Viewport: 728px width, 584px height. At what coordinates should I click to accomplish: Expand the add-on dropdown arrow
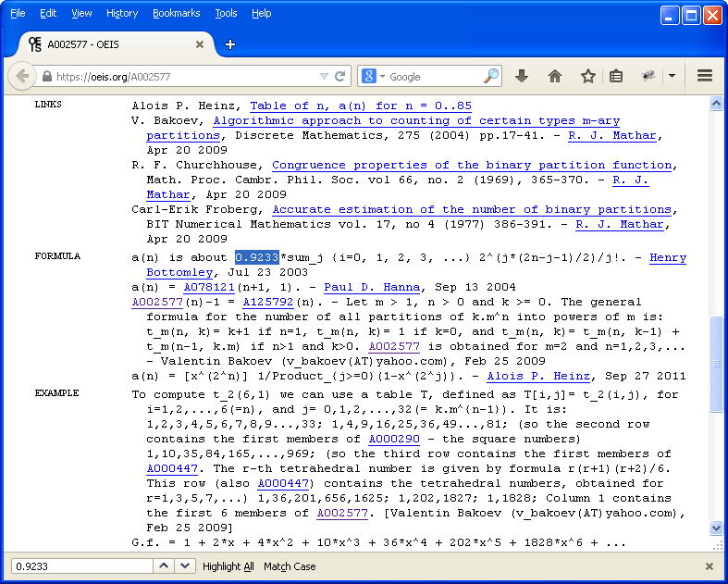tap(672, 76)
